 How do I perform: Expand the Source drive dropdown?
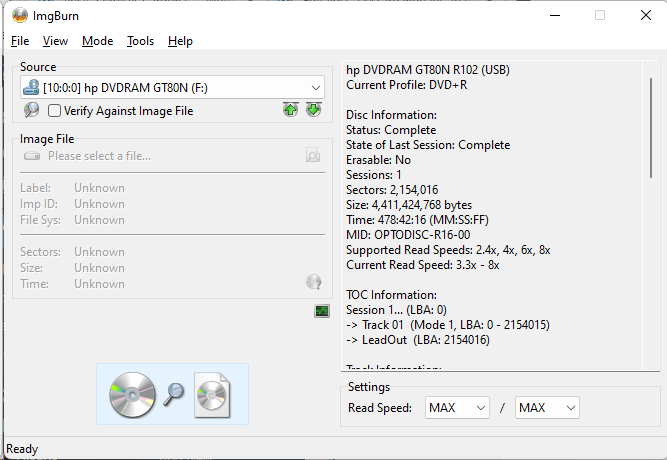click(x=315, y=88)
